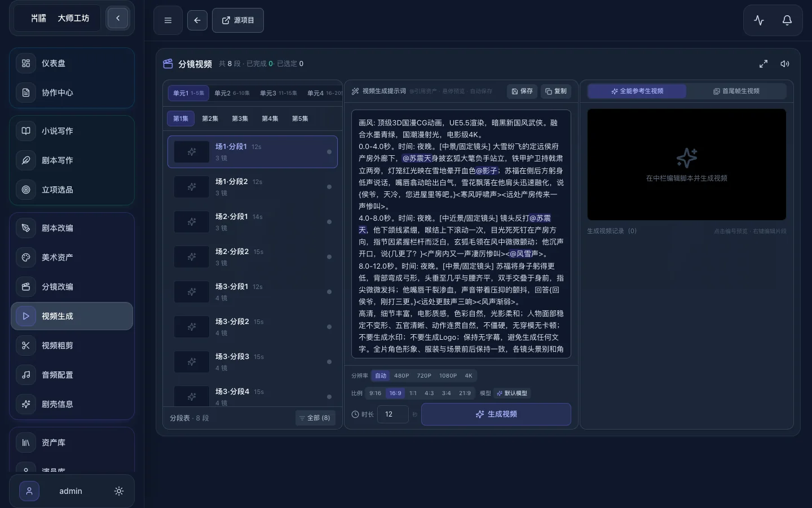The width and height of the screenshot is (812, 508).
Task: Click the admin user avatar icon
Action: coord(29,491)
